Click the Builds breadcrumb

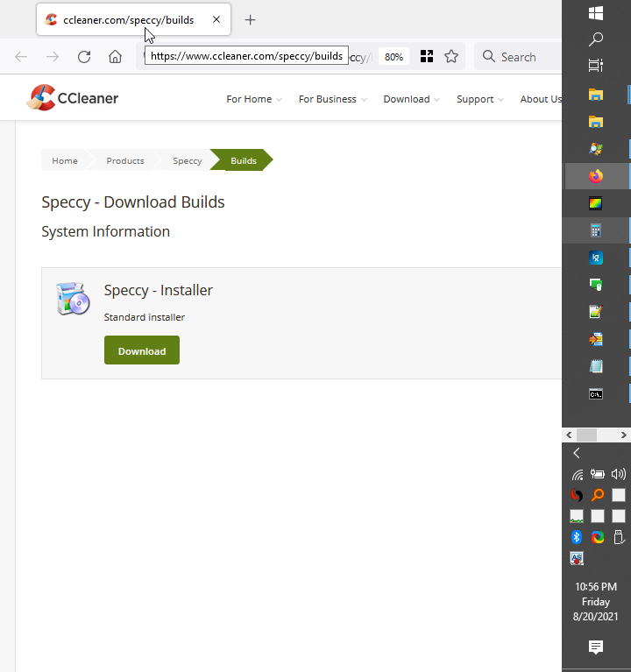244,160
